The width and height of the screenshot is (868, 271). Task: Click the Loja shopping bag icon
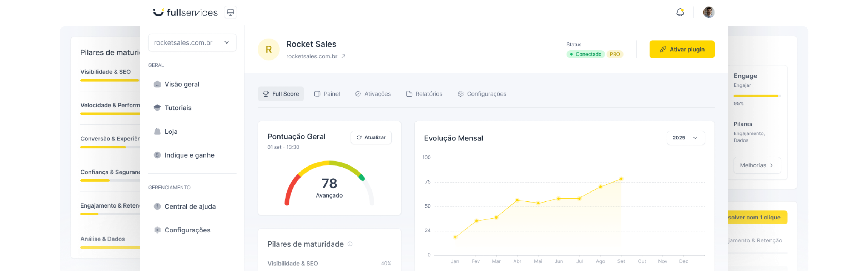(157, 131)
